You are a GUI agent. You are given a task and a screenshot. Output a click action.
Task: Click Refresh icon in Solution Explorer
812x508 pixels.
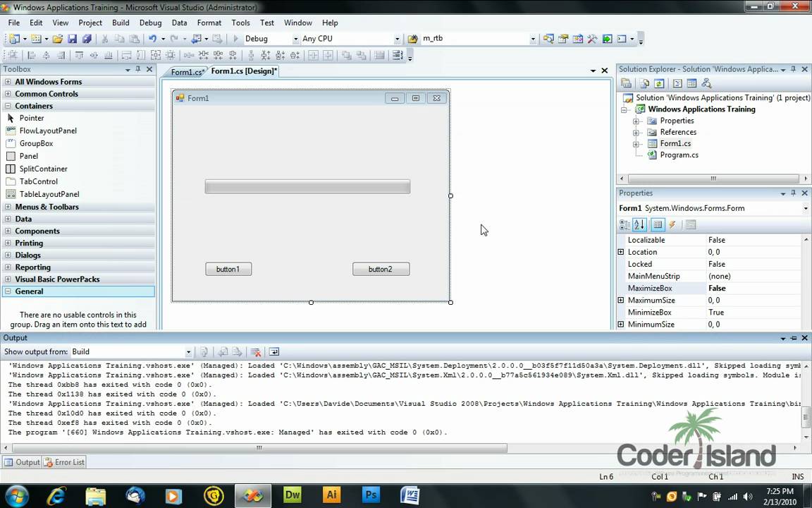659,83
